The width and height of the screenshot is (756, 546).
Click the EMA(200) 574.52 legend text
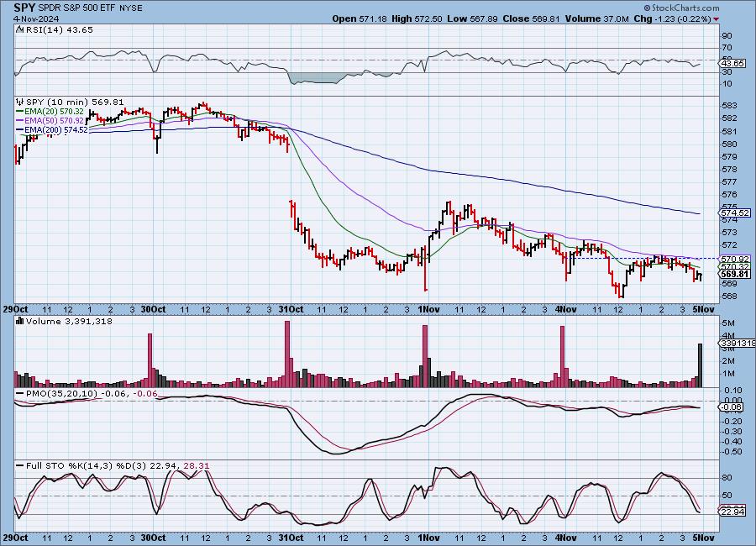(56, 129)
